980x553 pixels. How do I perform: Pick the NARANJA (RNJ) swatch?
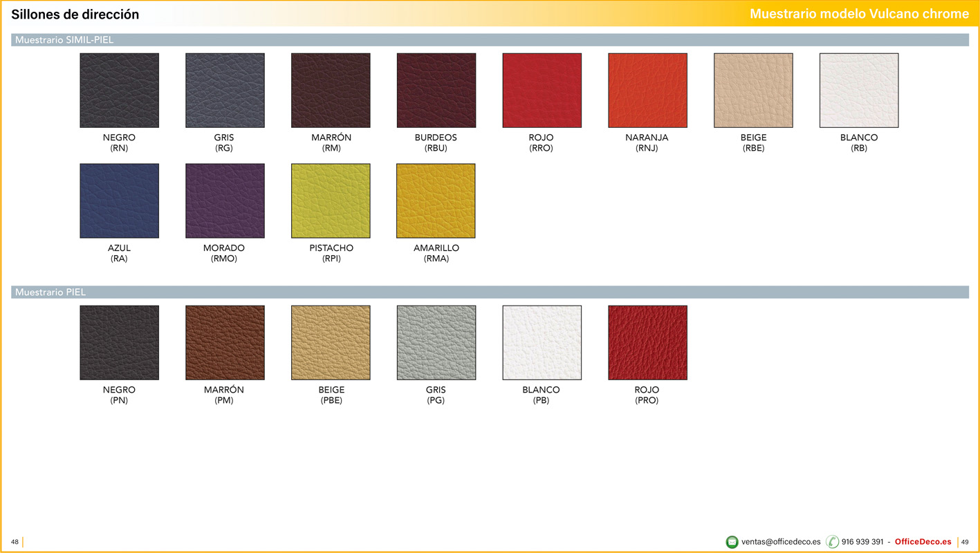click(648, 91)
